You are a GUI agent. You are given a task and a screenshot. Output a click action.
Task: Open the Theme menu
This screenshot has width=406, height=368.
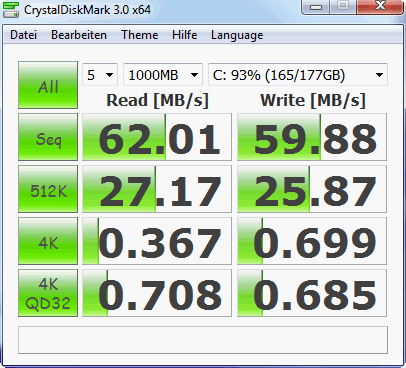(140, 35)
